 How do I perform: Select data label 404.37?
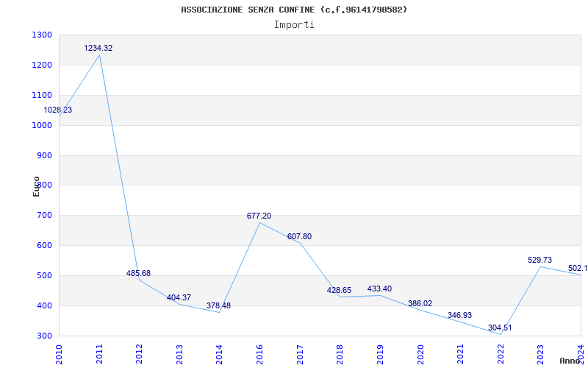click(x=179, y=298)
